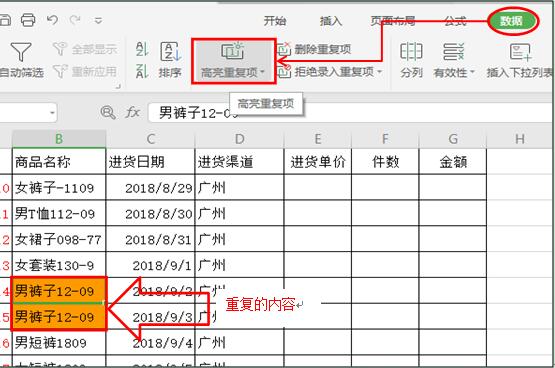555x368 pixels.
Task: Expand the 有效性 validation dropdown
Action: pyautogui.click(x=472, y=73)
